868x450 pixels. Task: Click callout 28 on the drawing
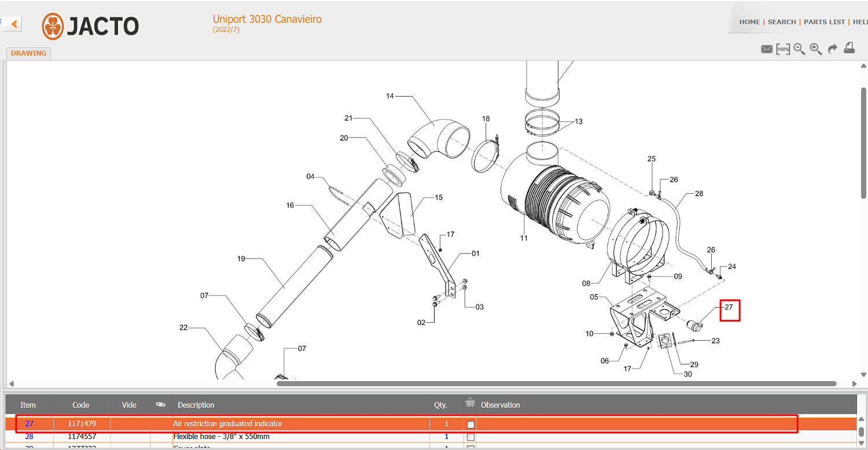[699, 193]
